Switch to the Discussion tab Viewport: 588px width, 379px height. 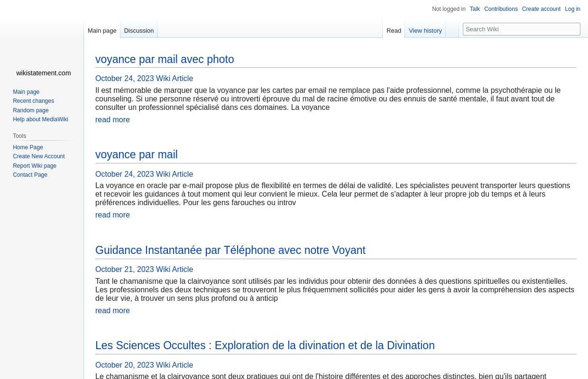[138, 30]
